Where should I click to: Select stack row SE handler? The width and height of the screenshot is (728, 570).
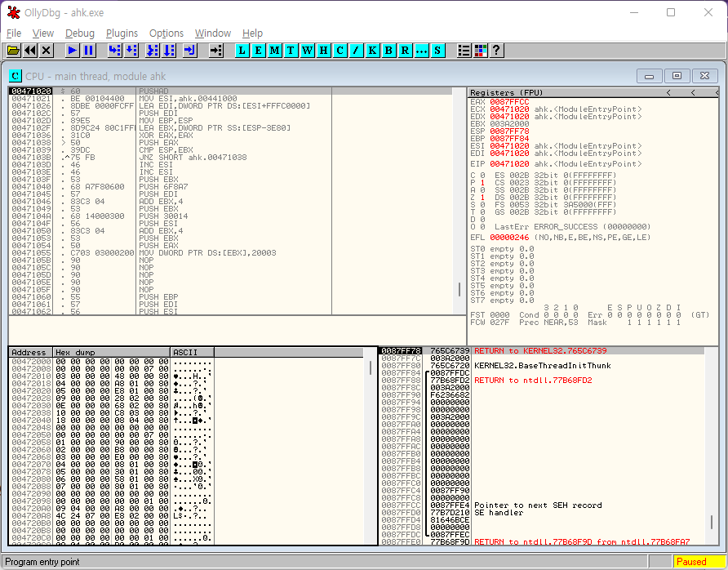click(541, 512)
